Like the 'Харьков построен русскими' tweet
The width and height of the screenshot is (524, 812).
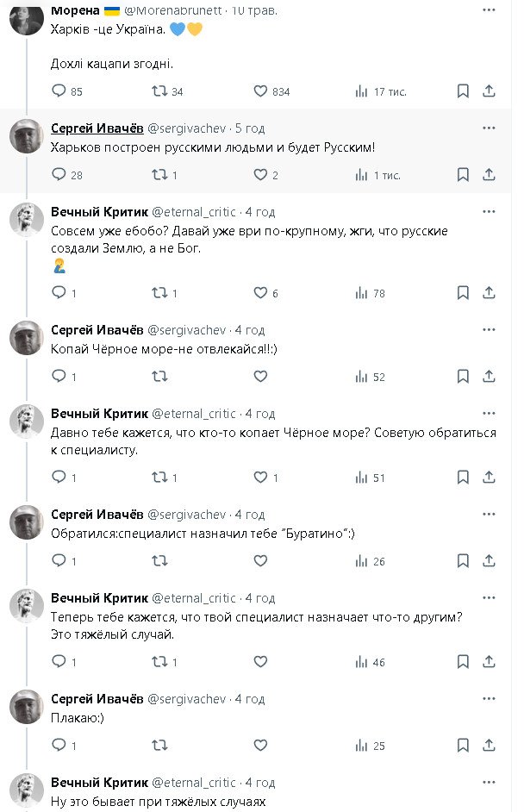click(261, 174)
